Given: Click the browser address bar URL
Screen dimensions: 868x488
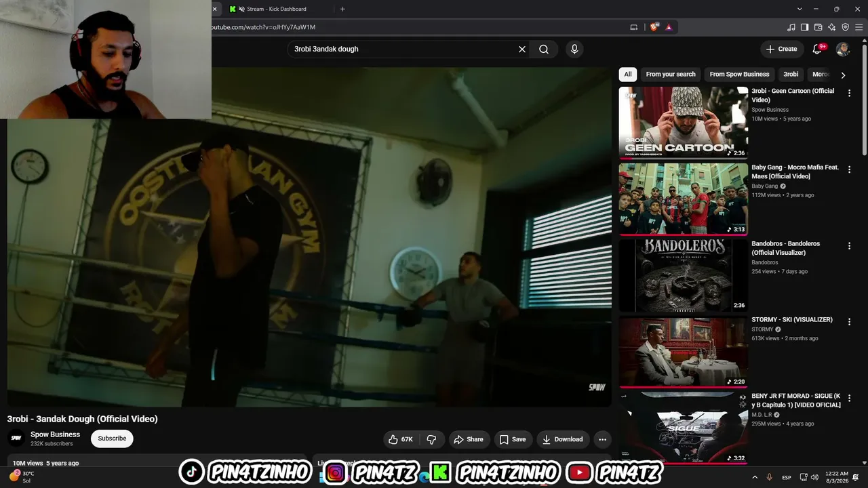Looking at the screenshot, I should (263, 27).
